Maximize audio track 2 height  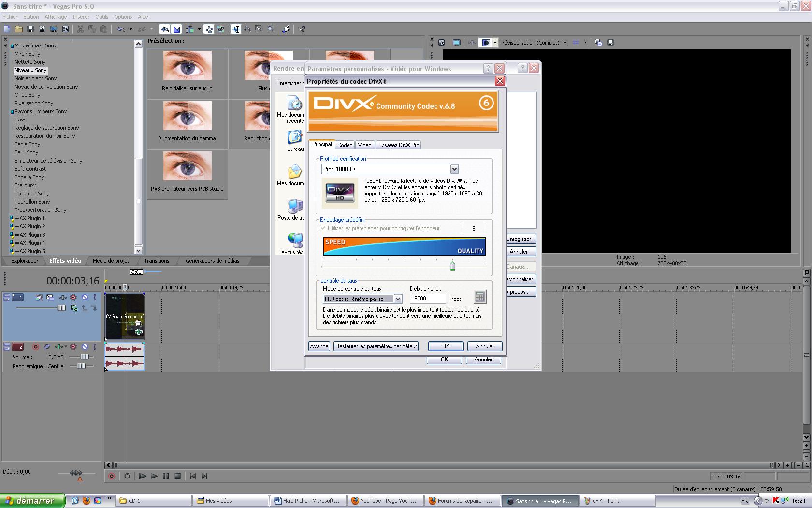7,348
